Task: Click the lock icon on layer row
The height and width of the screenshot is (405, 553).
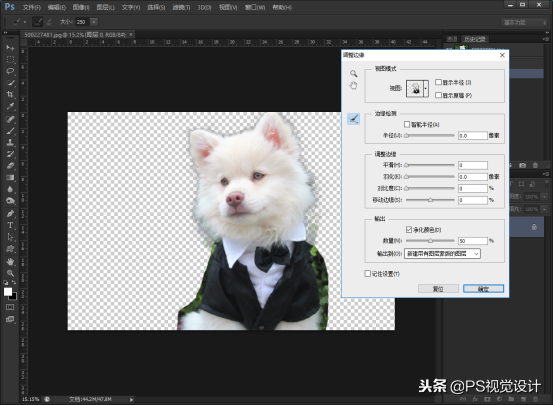Action: [534, 227]
